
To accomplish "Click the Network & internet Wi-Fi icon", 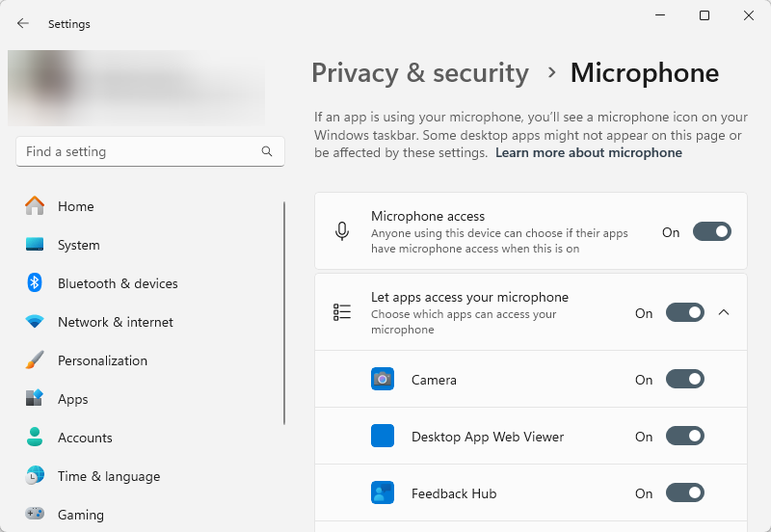I will (35, 322).
